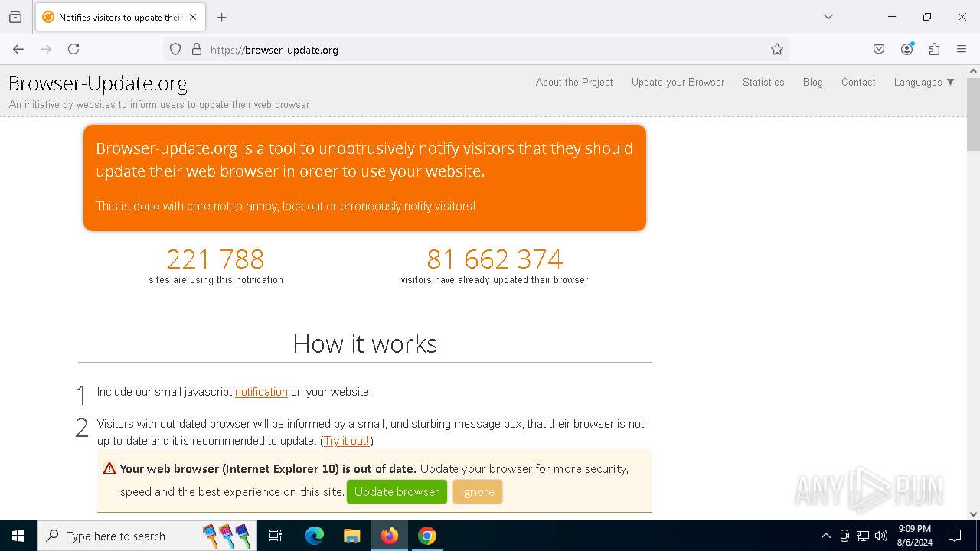980x551 pixels.
Task: Expand the list all tabs chevron
Action: tap(828, 17)
